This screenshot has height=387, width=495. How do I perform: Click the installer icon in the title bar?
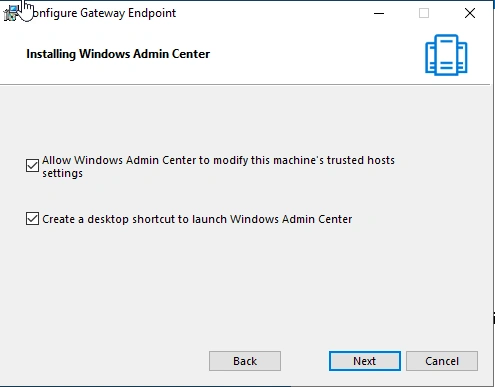pos(11,13)
